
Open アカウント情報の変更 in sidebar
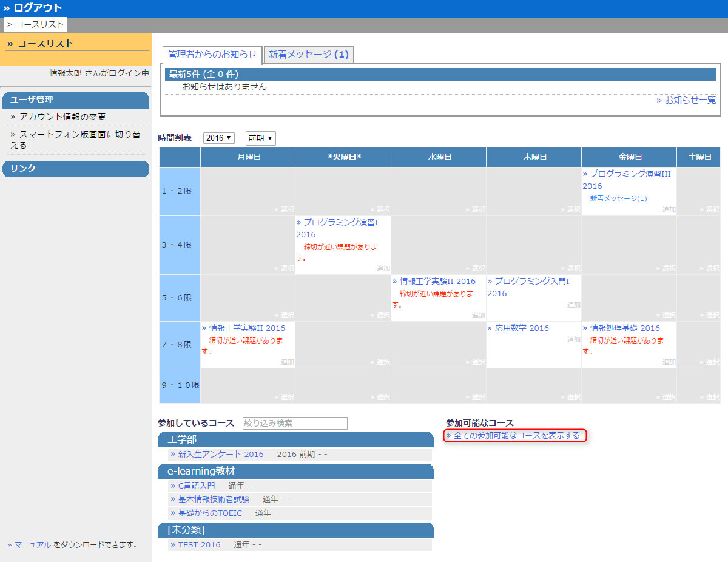[62, 117]
